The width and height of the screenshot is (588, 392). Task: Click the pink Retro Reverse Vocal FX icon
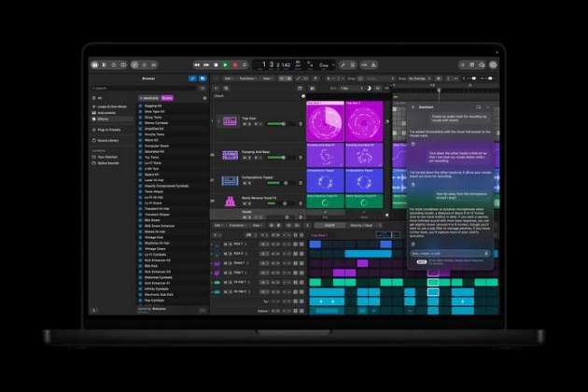(230, 202)
